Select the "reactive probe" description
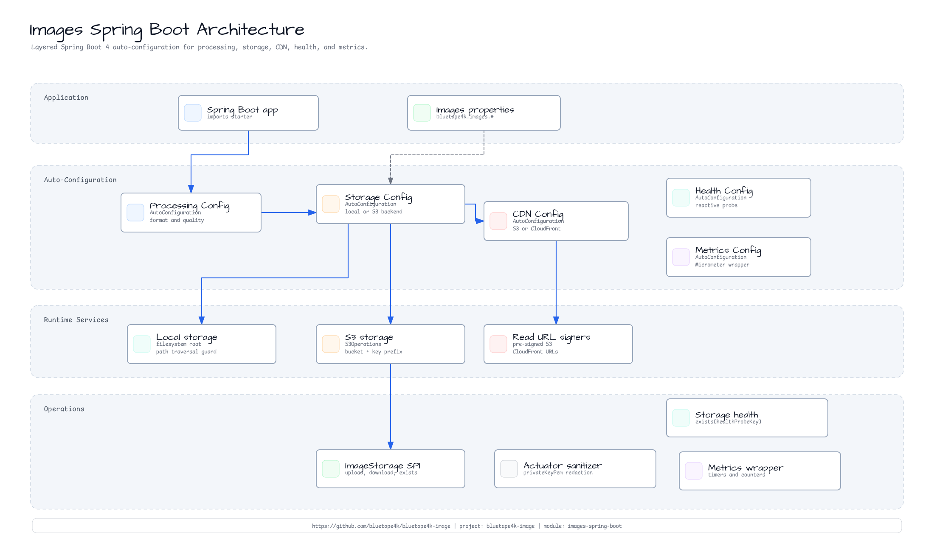The width and height of the screenshot is (934, 560). click(716, 205)
